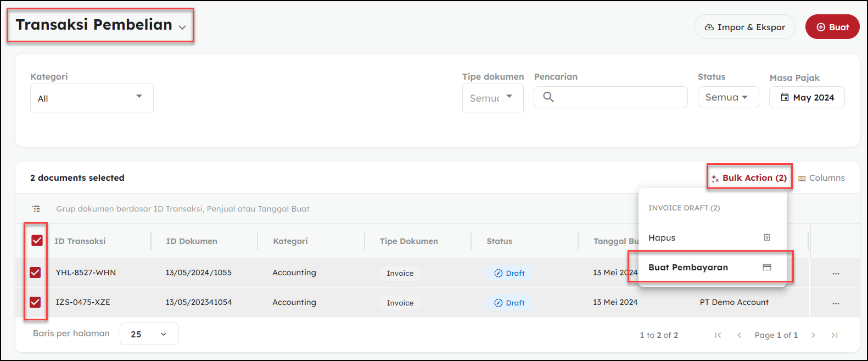
Task: Open the rows per page dropdown
Action: pos(149,334)
